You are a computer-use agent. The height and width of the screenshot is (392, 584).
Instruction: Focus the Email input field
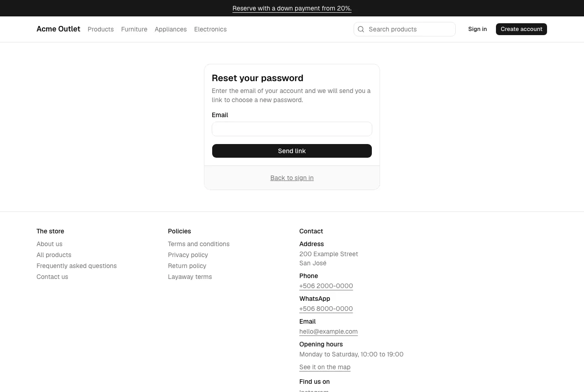click(292, 129)
